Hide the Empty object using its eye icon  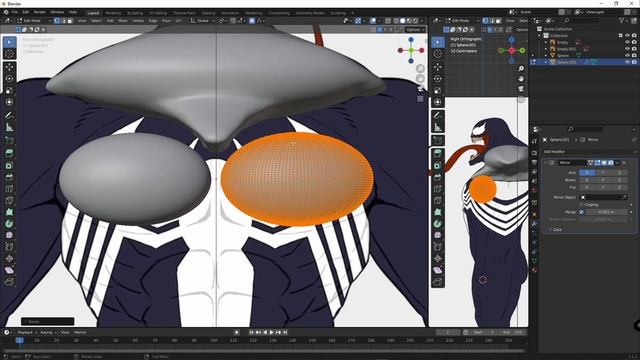pos(627,42)
